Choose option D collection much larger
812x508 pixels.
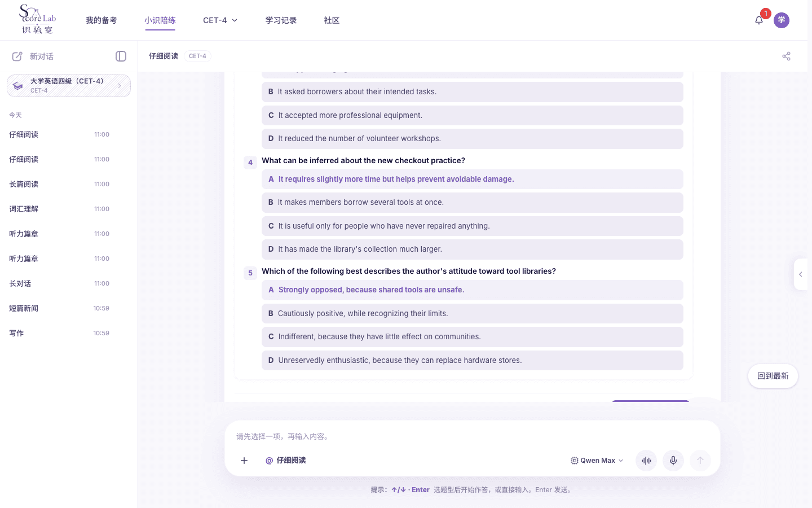click(473, 249)
